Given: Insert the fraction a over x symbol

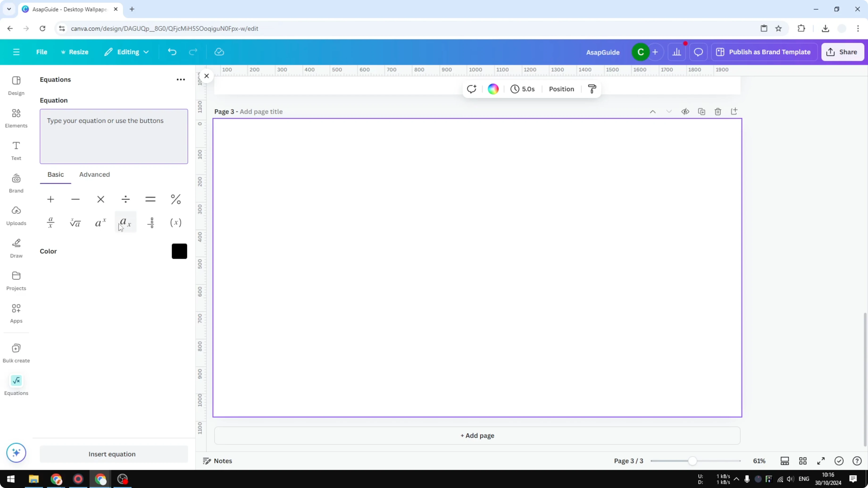Looking at the screenshot, I should click(50, 222).
